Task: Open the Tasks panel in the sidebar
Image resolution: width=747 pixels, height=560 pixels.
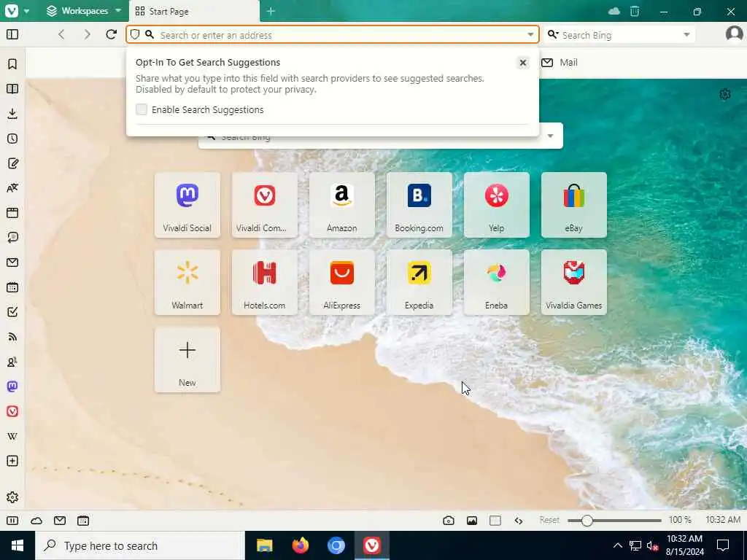Action: 12,312
